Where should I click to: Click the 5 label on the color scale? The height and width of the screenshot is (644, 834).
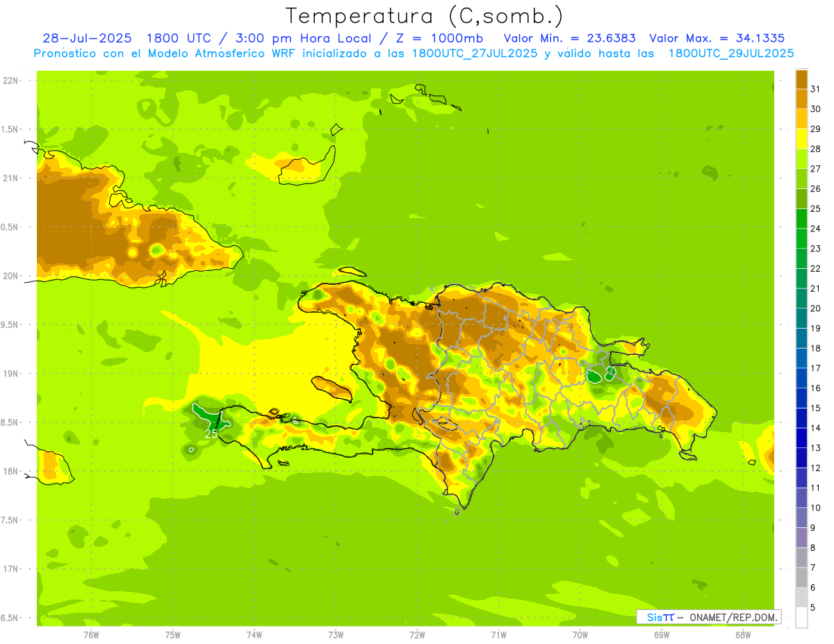813,607
